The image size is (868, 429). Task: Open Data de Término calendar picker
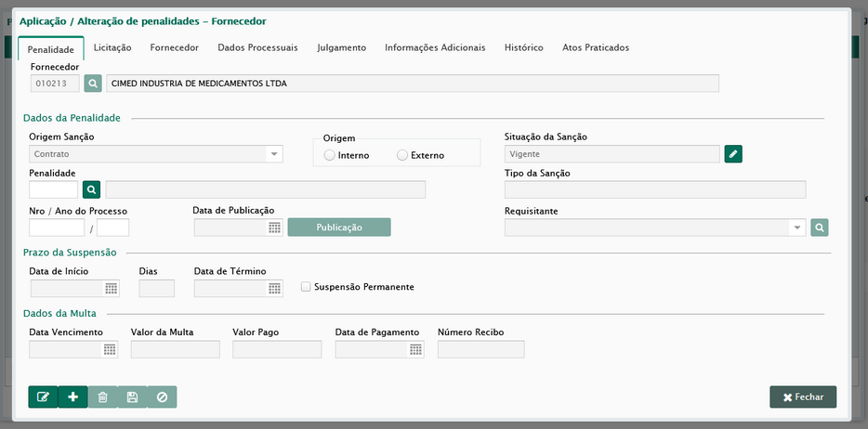pos(274,289)
